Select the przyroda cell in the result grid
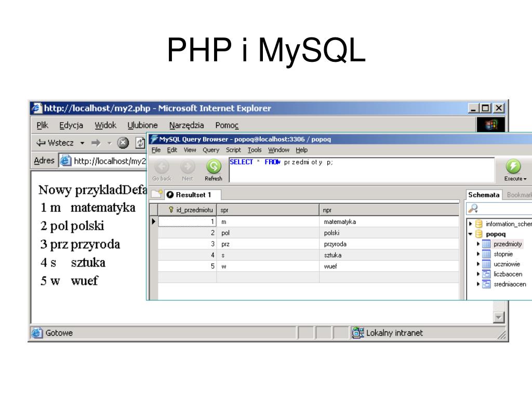 389,244
